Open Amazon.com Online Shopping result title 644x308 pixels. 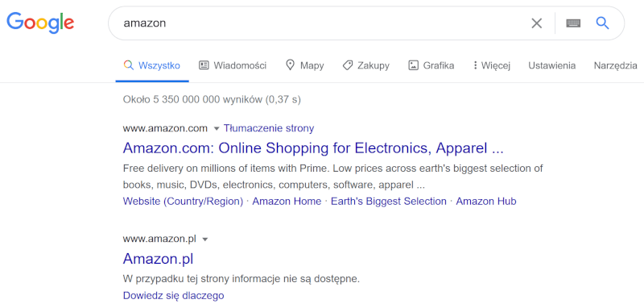pos(313,148)
